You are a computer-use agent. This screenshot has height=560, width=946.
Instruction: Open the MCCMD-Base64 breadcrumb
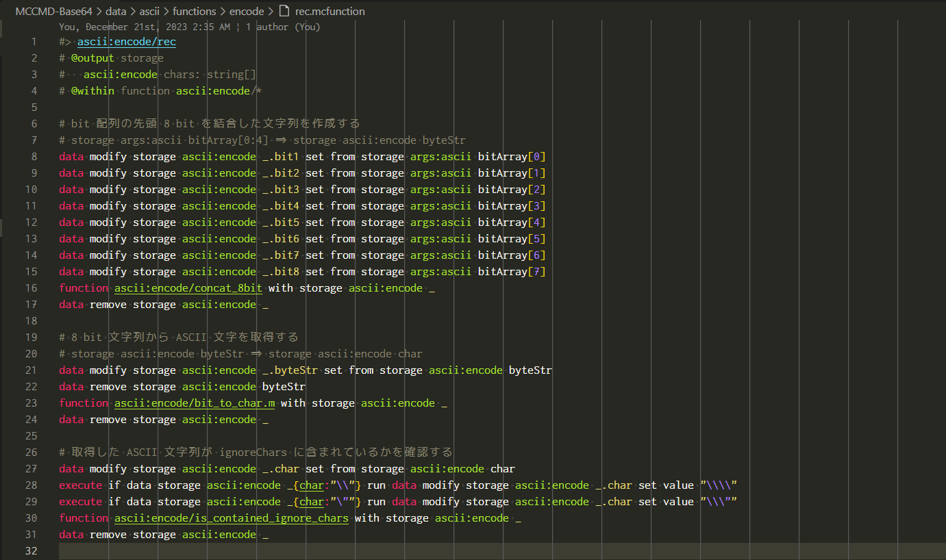point(53,11)
